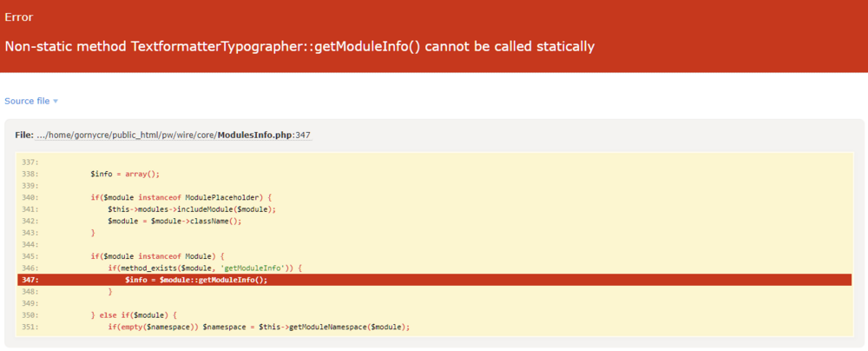This screenshot has height=351, width=868.
Task: Click line number 337 in the gutter
Action: coord(30,162)
